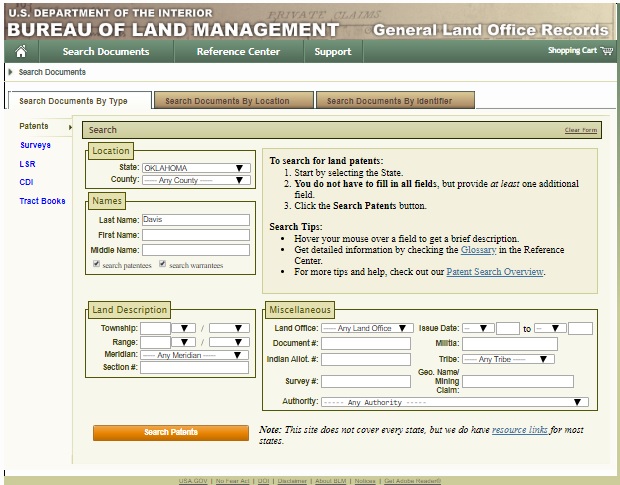Screen dimensions: 620x485
Task: Click the Militia input field
Action: (x=510, y=344)
